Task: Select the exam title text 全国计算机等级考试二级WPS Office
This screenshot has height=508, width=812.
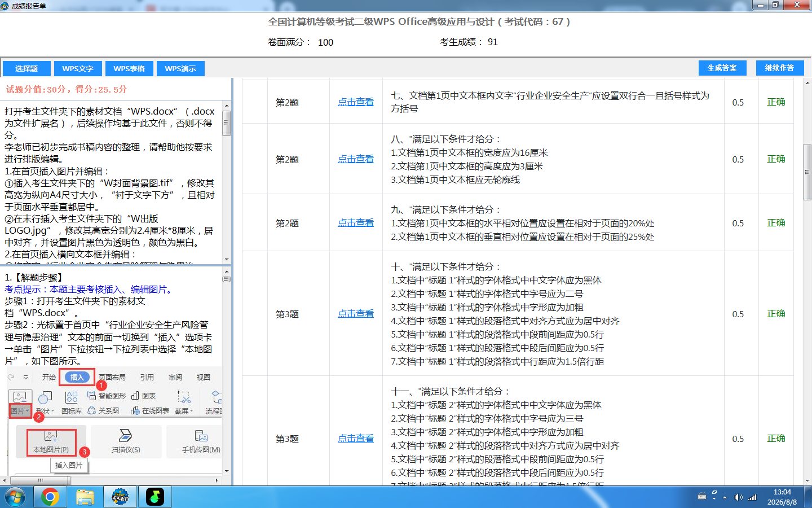Action: 348,22
